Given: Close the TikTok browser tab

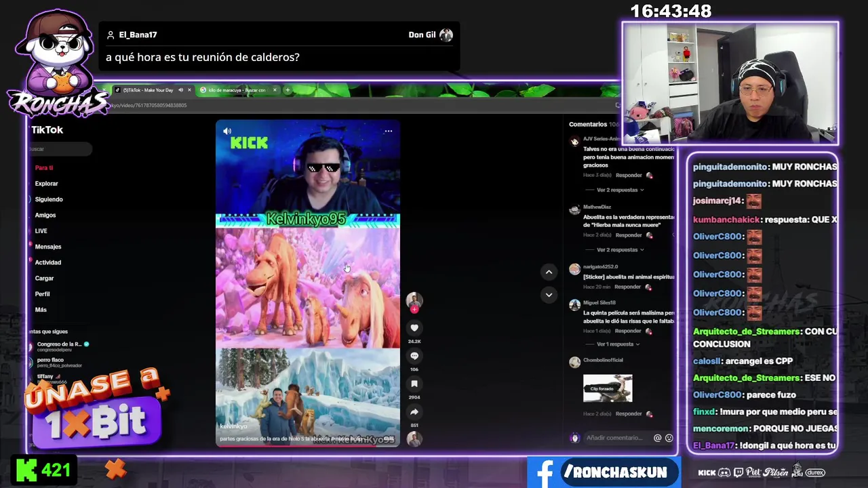Looking at the screenshot, I should click(189, 90).
